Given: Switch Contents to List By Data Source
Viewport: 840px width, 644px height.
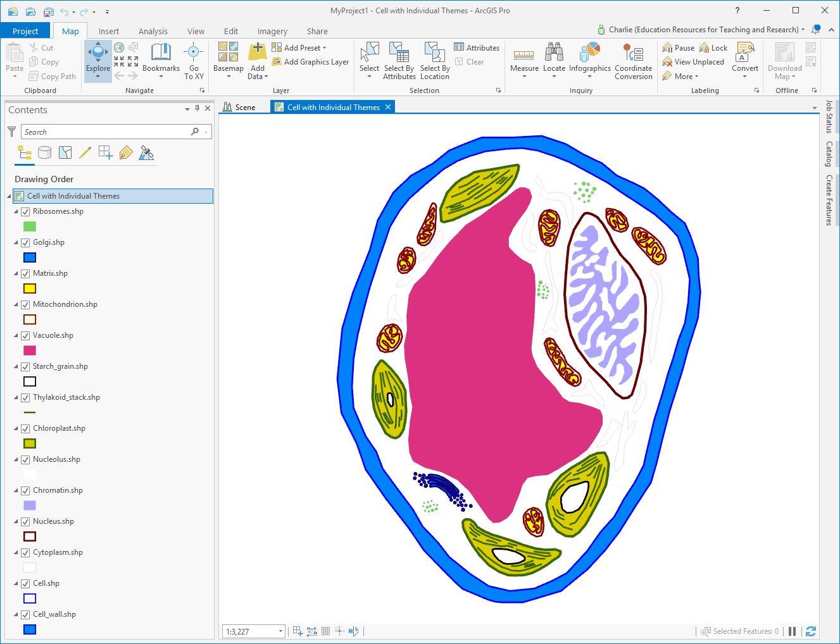Looking at the screenshot, I should (x=45, y=152).
